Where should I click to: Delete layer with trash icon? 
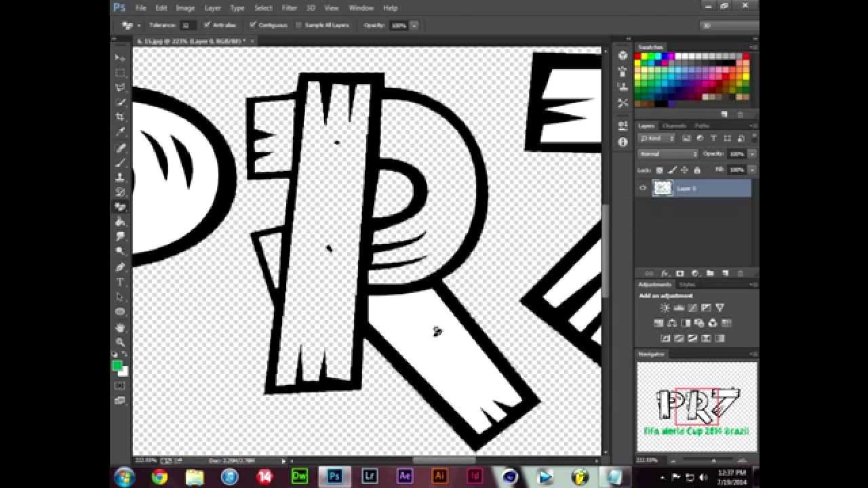(x=740, y=273)
